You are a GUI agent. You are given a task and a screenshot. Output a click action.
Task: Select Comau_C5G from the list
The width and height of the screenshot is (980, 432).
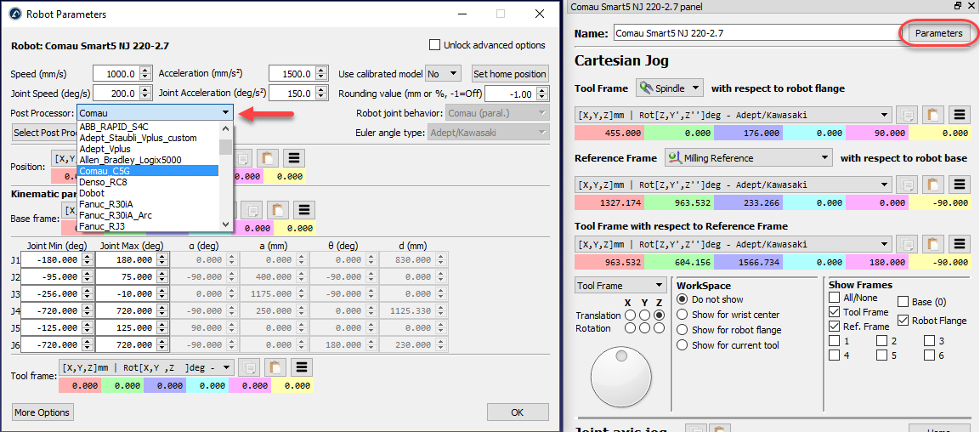tap(148, 171)
